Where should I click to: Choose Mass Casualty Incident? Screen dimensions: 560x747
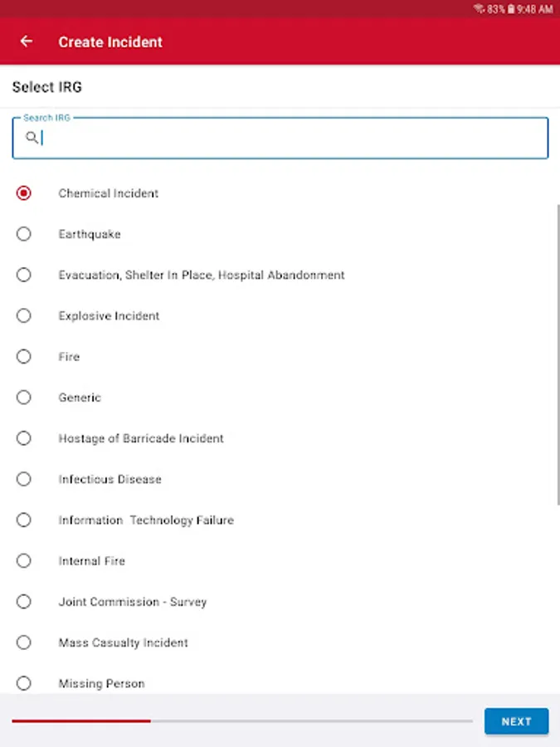pos(24,642)
